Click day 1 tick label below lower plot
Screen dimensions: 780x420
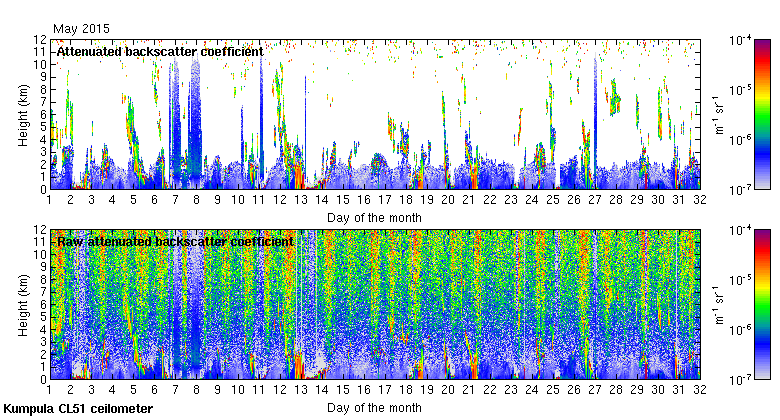49,390
